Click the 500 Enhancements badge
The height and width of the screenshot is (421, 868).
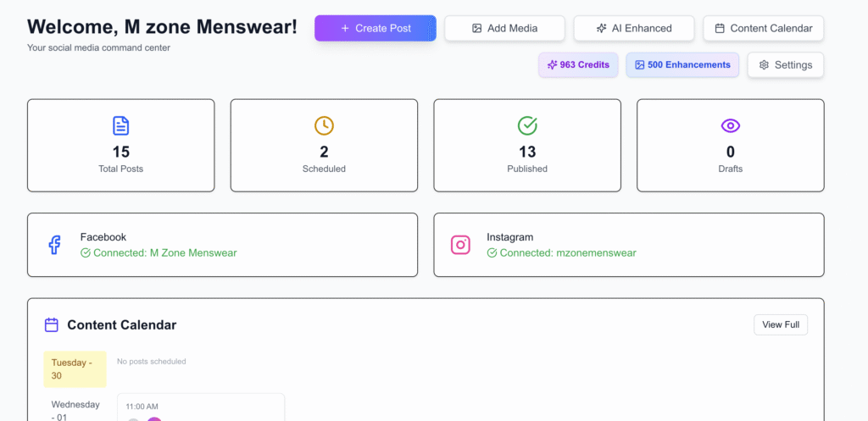pyautogui.click(x=682, y=64)
